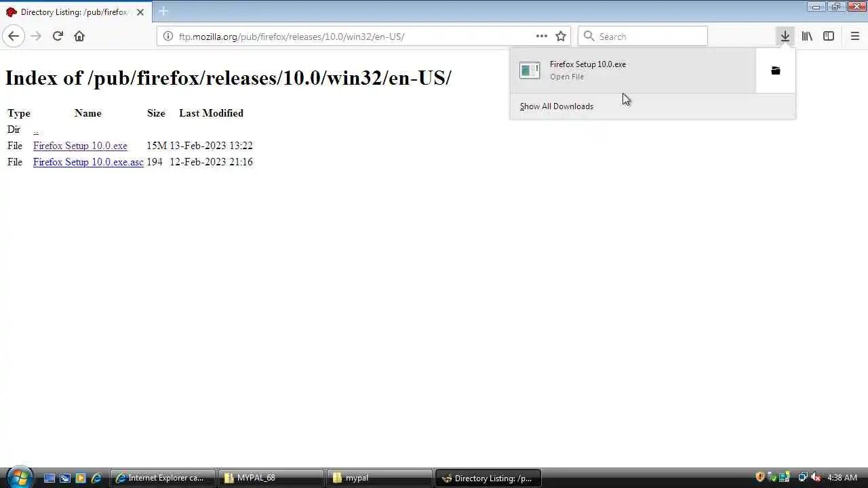Bookmark this page with the star

(561, 36)
